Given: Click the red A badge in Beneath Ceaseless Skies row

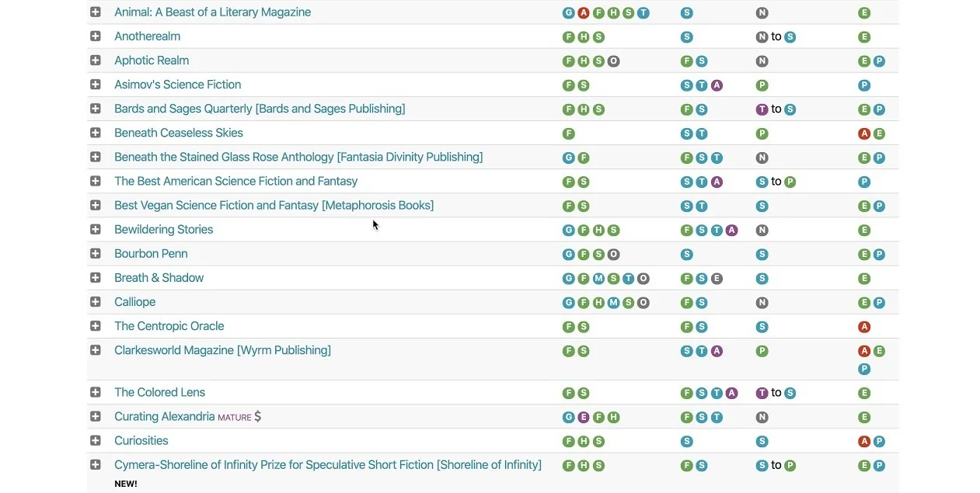Looking at the screenshot, I should (x=863, y=134).
